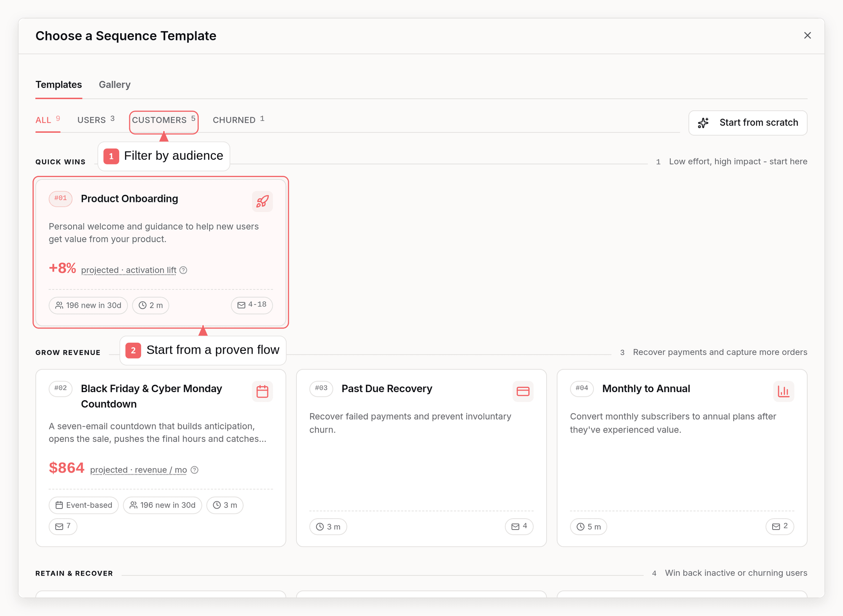Click the 196 new in 30d chip on Product Onboarding

88,305
